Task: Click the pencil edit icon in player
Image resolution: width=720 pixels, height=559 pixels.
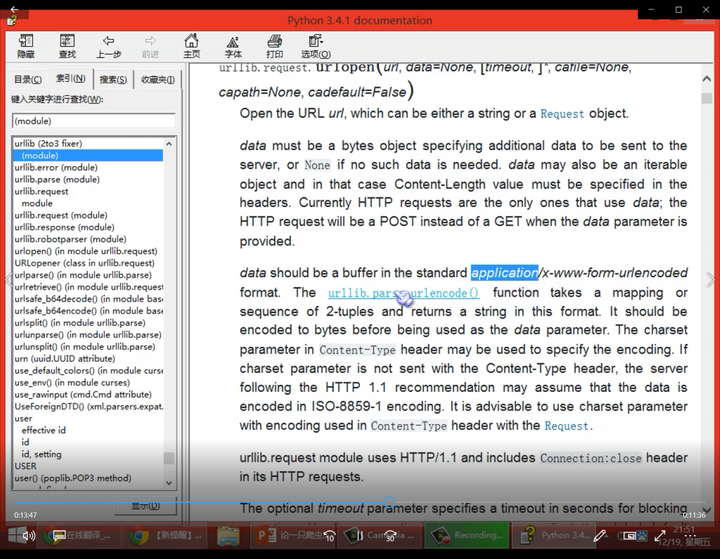Action: 599,536
